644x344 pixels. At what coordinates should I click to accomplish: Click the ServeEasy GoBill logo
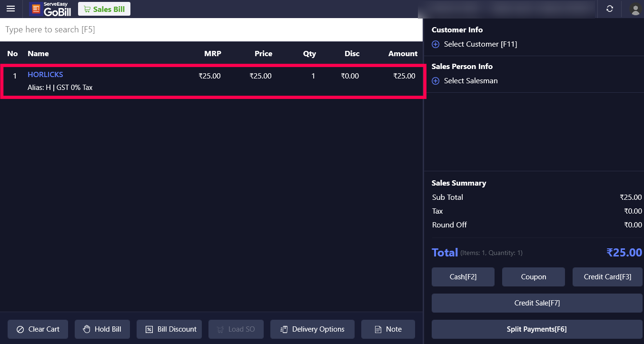coord(50,9)
